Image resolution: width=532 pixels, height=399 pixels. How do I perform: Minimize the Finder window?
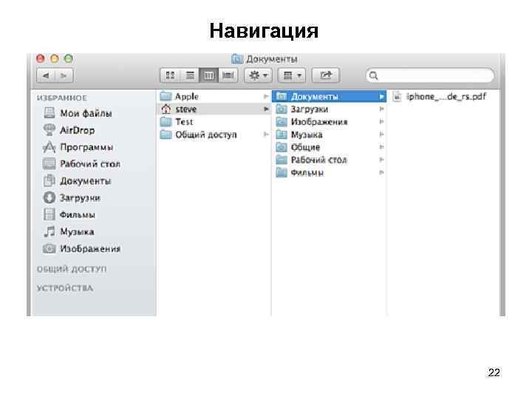tap(55, 58)
